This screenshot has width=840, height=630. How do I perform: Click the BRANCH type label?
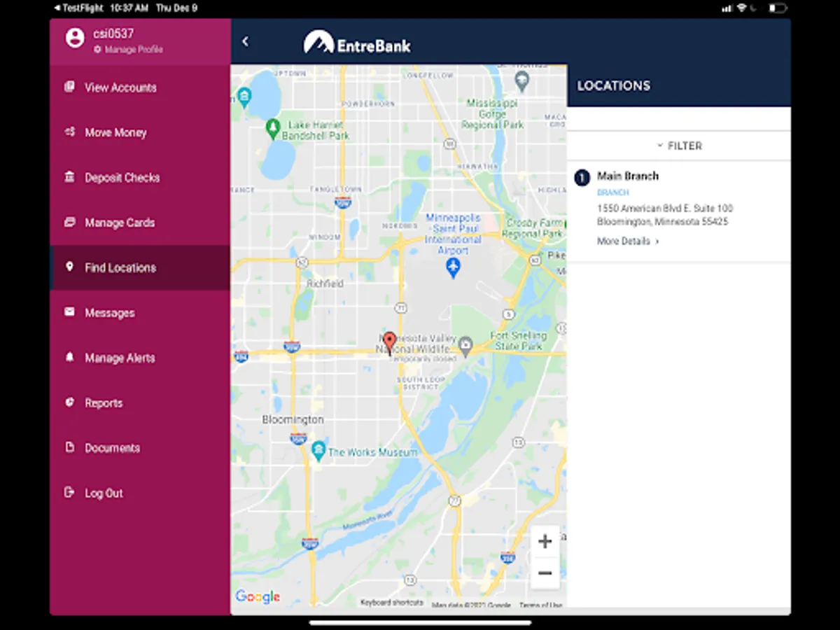pos(613,192)
